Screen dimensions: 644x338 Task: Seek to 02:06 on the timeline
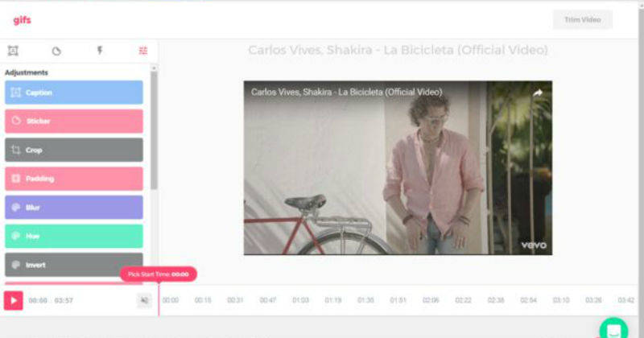coord(431,300)
